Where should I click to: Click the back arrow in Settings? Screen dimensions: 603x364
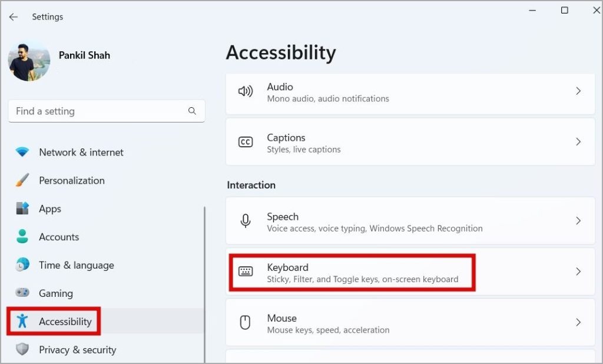(14, 17)
